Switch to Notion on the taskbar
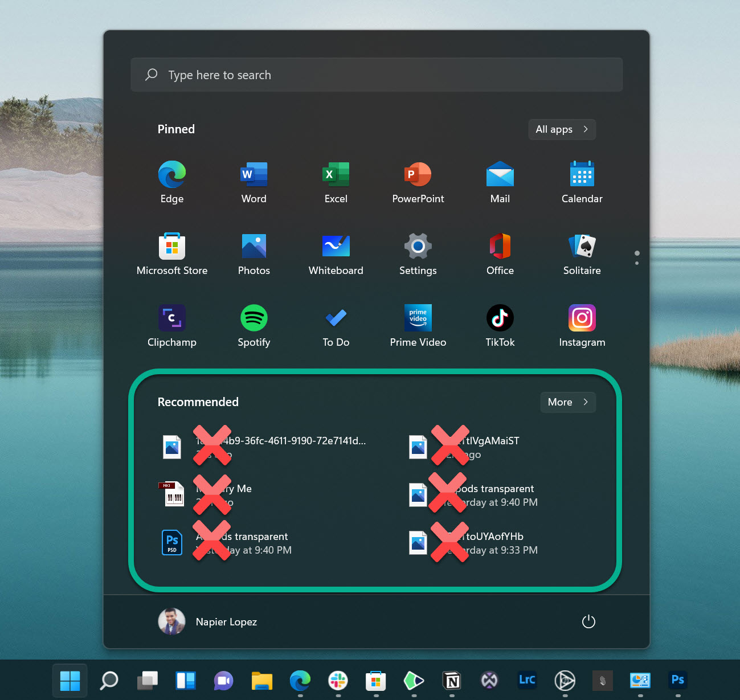Screen dimensions: 740x700 coord(452,680)
